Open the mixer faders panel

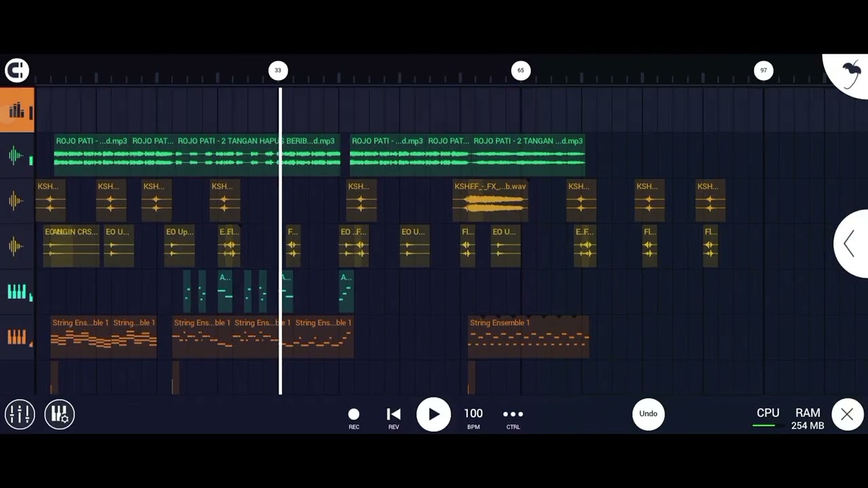pos(20,414)
